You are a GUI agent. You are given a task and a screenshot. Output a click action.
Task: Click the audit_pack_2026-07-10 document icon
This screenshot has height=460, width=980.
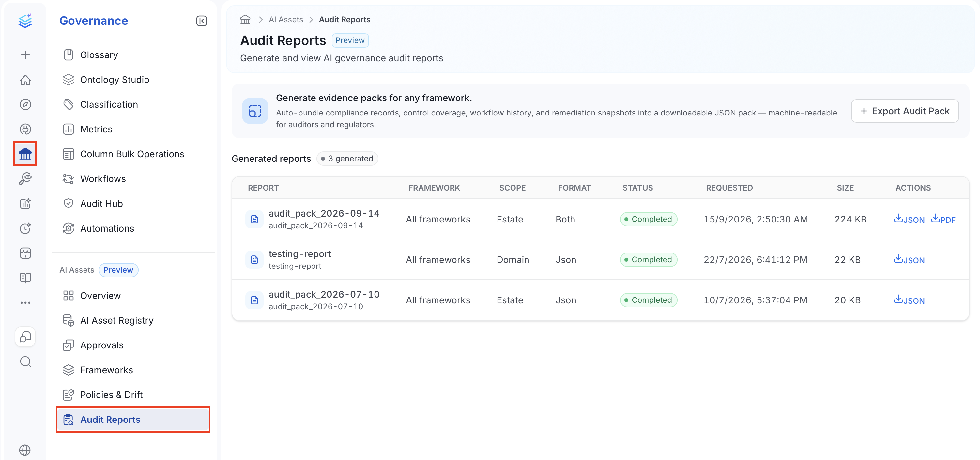click(254, 300)
